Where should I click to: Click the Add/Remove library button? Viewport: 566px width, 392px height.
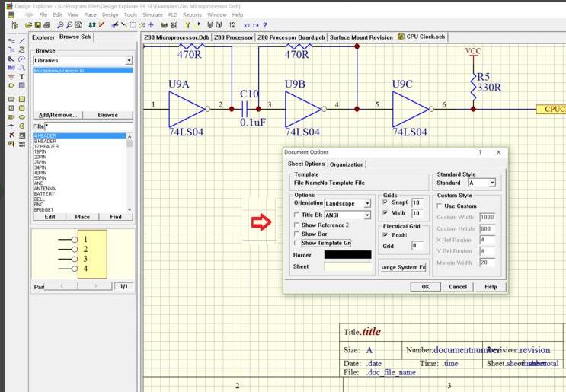[x=58, y=115]
